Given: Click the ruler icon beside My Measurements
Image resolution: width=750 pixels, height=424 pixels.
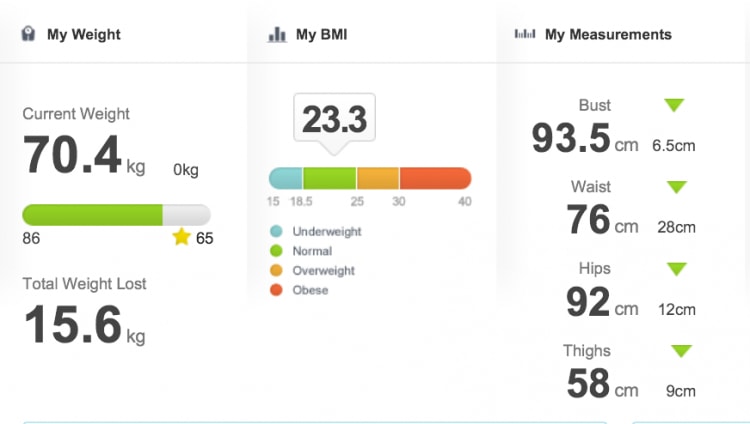Looking at the screenshot, I should [525, 33].
